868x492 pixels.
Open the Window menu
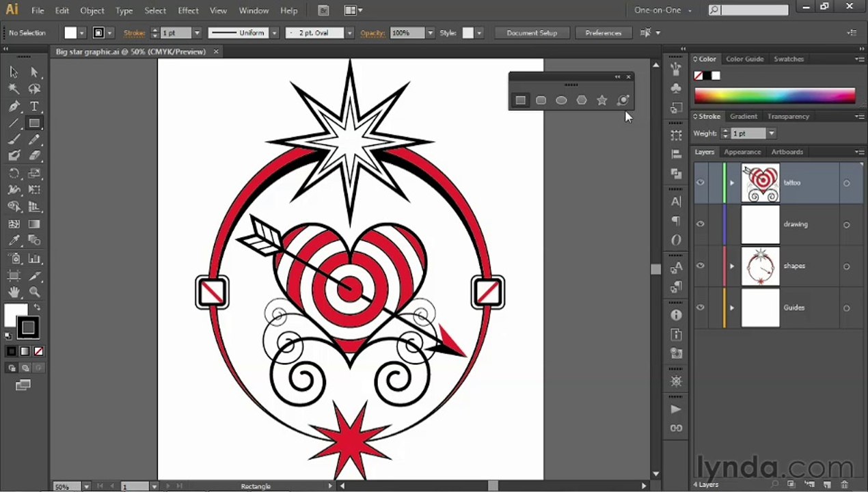point(254,10)
